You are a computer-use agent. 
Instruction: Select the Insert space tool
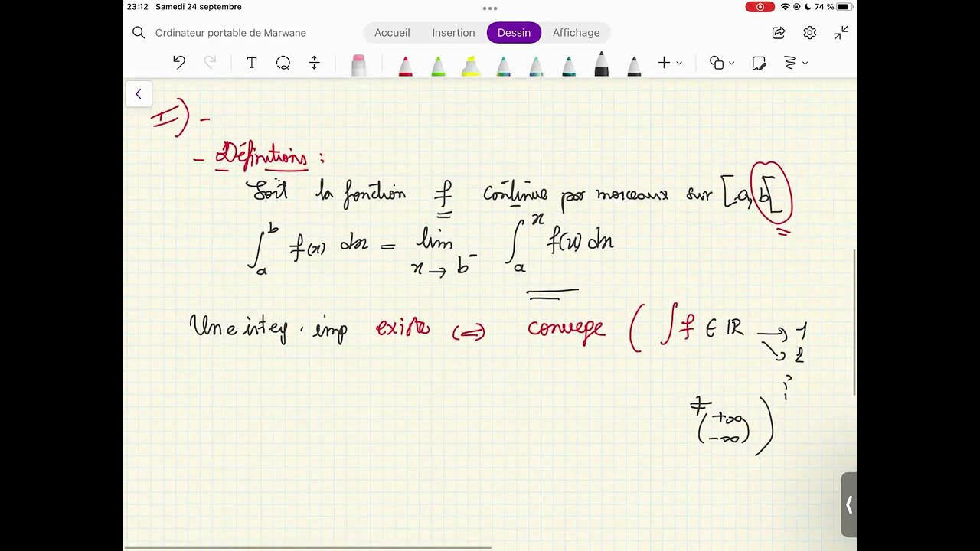tap(314, 63)
